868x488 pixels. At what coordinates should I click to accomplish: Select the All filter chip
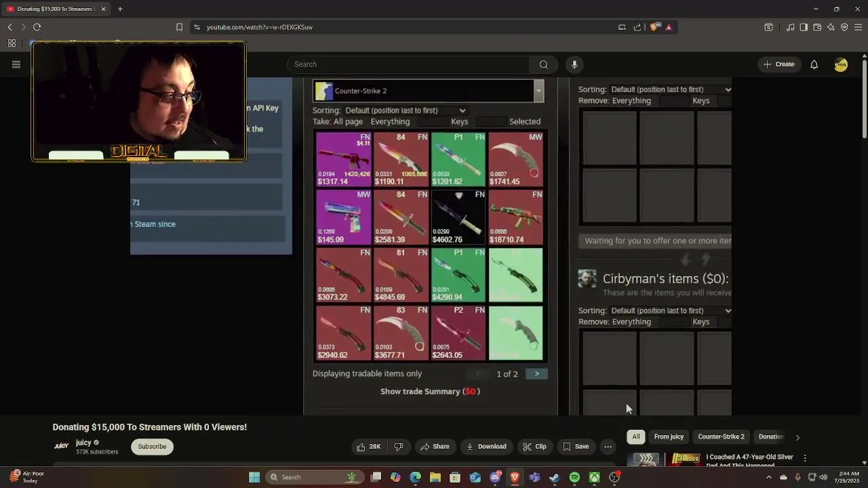coord(635,437)
